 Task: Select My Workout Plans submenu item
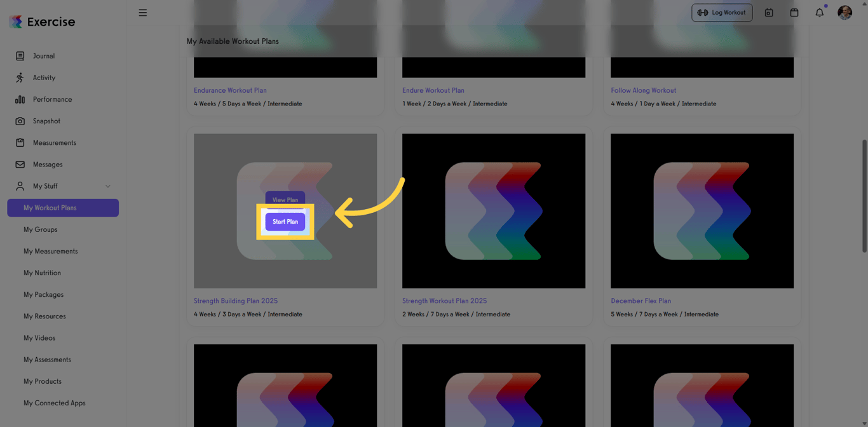[x=63, y=208]
